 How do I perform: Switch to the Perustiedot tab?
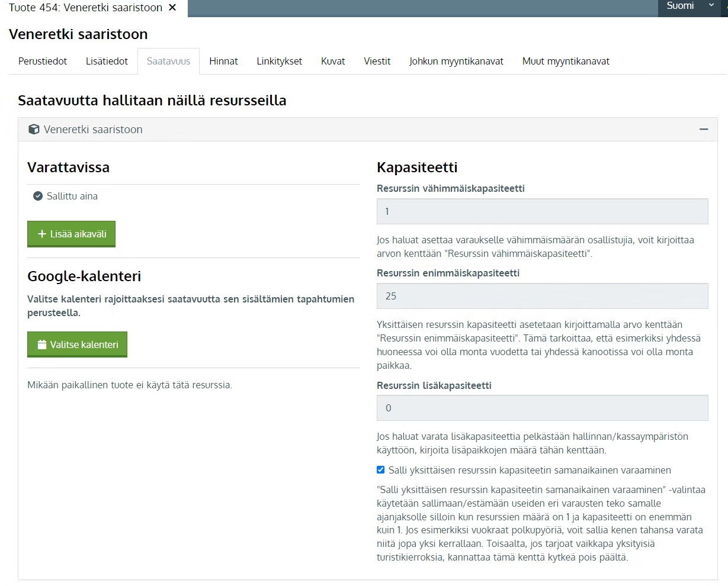[43, 61]
